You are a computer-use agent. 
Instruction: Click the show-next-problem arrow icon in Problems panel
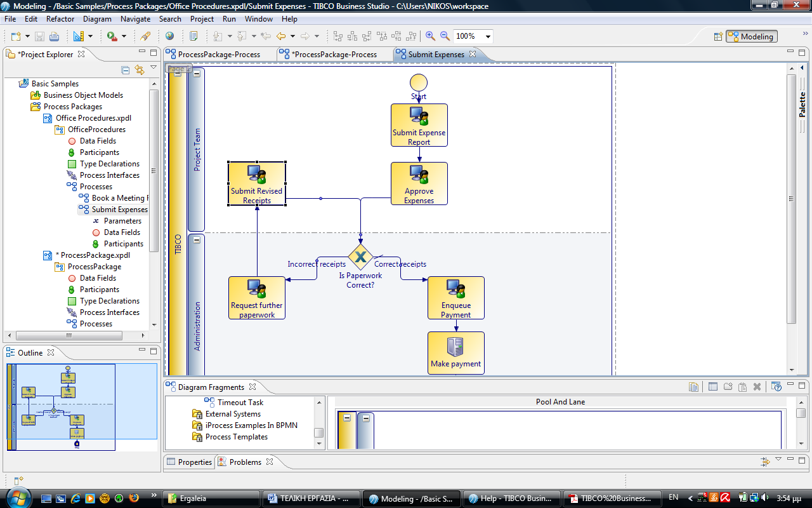coord(766,462)
